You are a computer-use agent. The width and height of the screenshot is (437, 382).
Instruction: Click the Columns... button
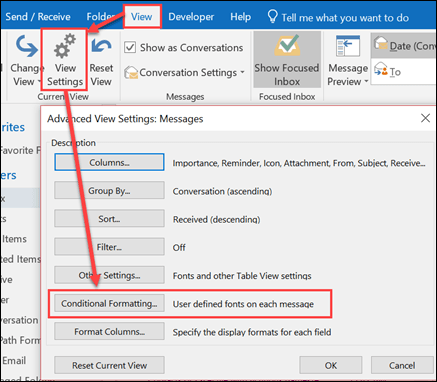point(109,162)
